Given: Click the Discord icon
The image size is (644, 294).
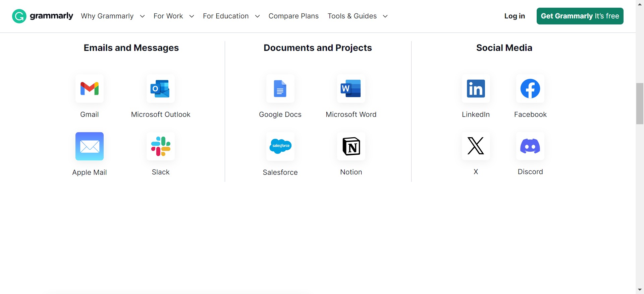Looking at the screenshot, I should (530, 146).
